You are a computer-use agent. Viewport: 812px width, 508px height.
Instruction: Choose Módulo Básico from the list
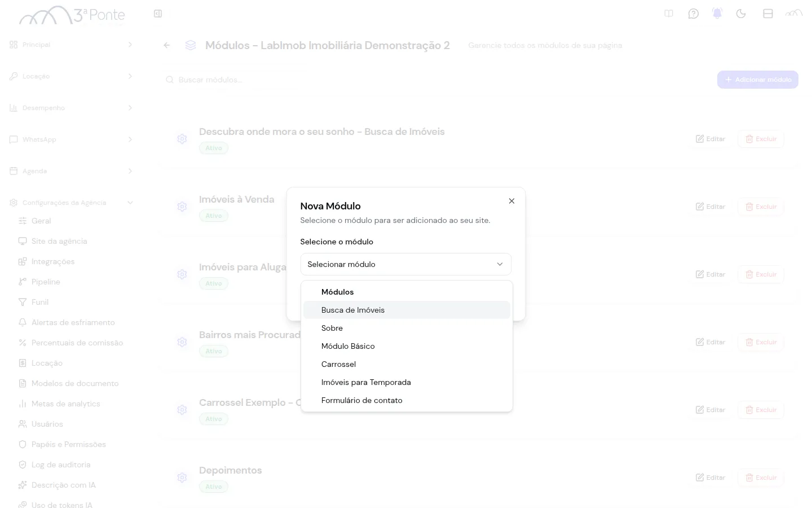tap(407, 346)
